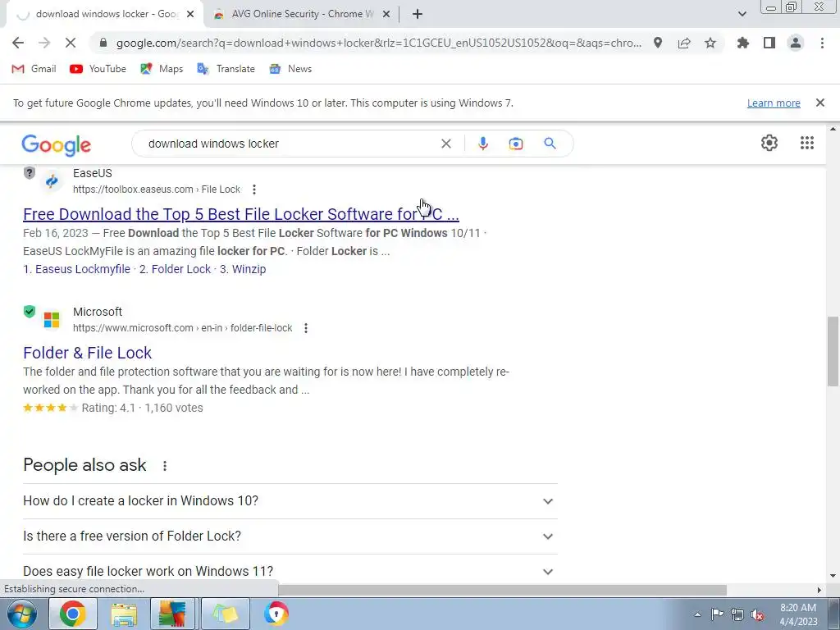
Task: Click the muted volume tray icon
Action: click(757, 614)
